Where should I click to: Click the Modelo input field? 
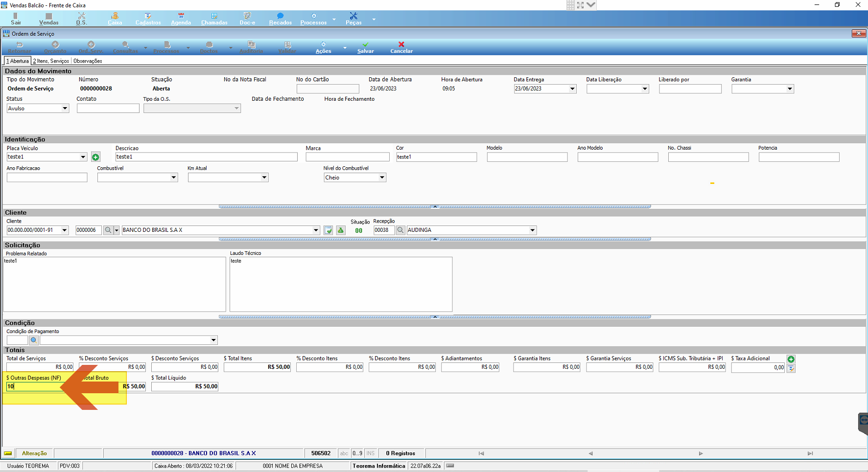point(527,157)
